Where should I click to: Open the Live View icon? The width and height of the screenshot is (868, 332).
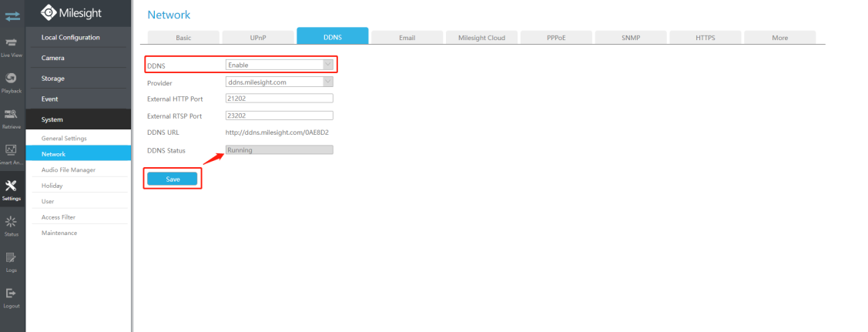tap(12, 42)
